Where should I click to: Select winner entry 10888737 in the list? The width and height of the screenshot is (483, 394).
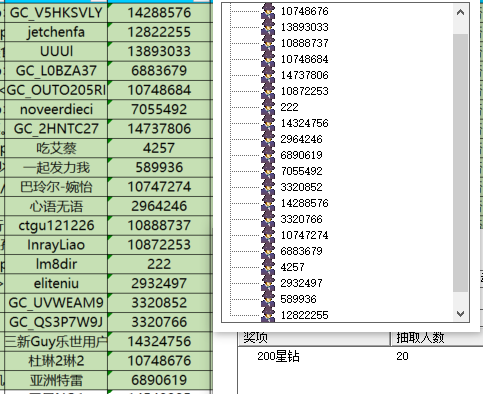304,43
